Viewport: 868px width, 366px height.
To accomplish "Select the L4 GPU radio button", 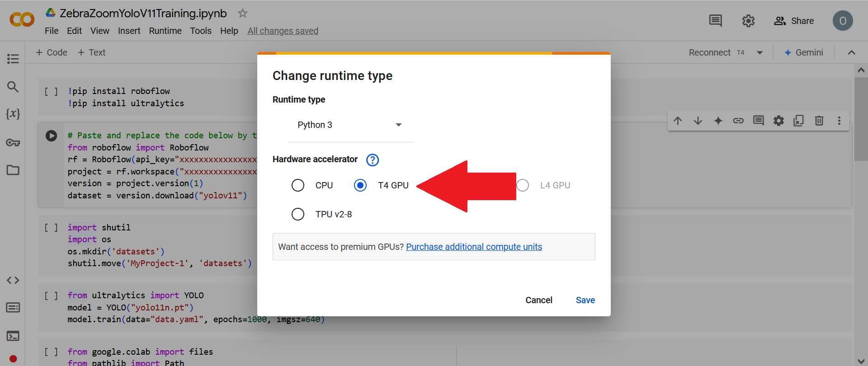I will tap(523, 185).
